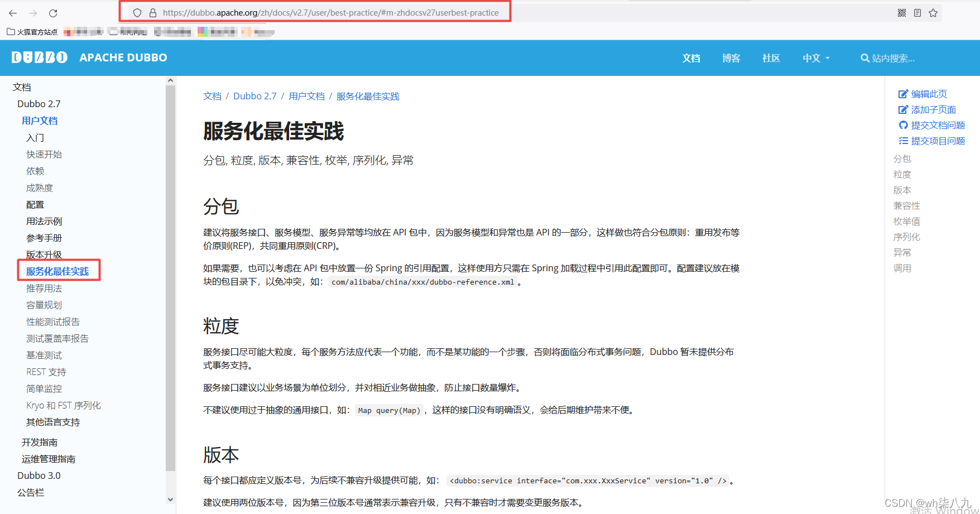The height and width of the screenshot is (514, 980).
Task: Expand 配置 in the sidebar
Action: (x=35, y=204)
